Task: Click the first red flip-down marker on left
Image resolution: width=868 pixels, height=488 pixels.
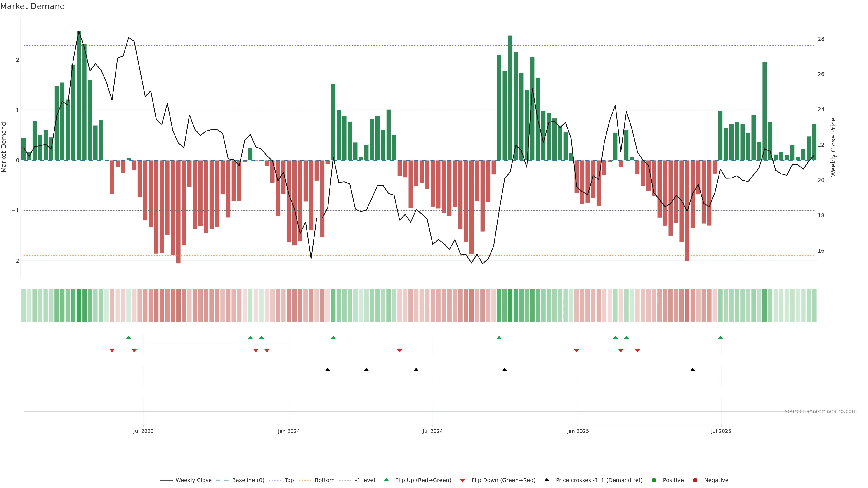Action: [112, 351]
